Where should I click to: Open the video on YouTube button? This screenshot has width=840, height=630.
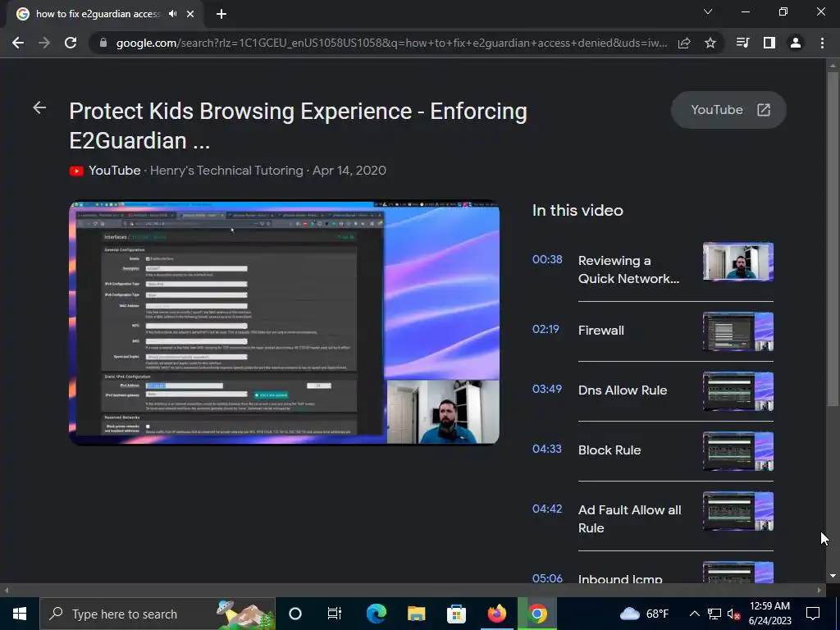(x=728, y=110)
